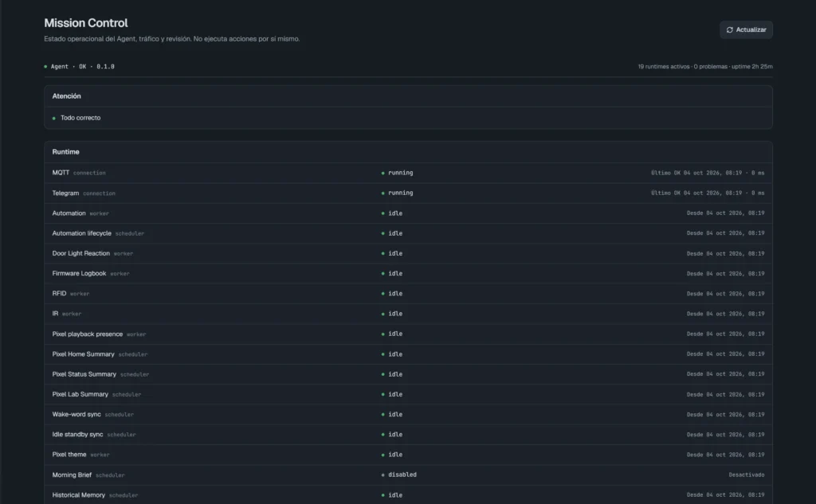Viewport: 816px width, 504px height.
Task: Click the 'Estado operacional del Agent' subtitle
Action: point(172,39)
